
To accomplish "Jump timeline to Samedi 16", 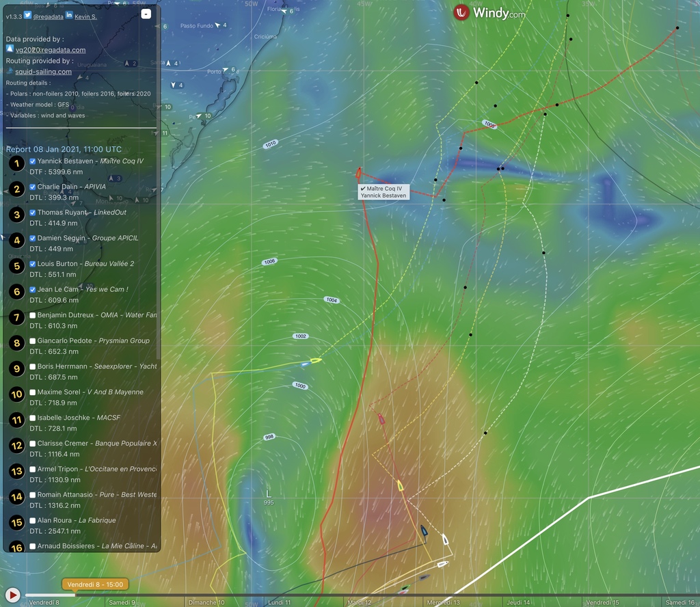I will pos(680,602).
